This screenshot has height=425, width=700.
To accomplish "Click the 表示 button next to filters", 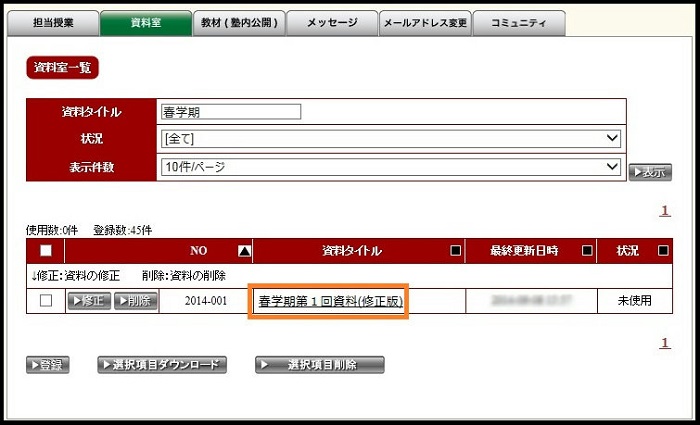I will tap(650, 172).
